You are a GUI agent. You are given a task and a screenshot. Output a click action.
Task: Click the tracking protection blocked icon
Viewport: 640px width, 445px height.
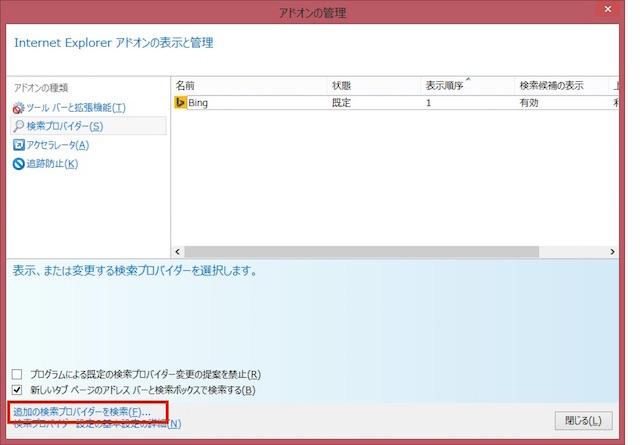click(x=18, y=164)
